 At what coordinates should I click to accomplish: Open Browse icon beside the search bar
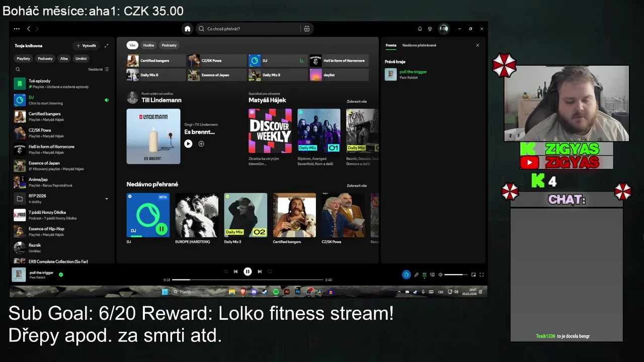click(x=306, y=29)
